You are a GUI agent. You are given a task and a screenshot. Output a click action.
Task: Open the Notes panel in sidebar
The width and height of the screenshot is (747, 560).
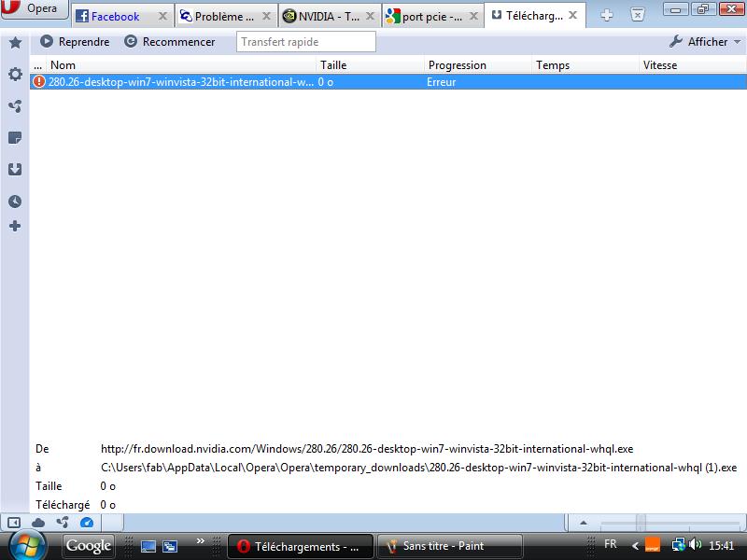15,138
